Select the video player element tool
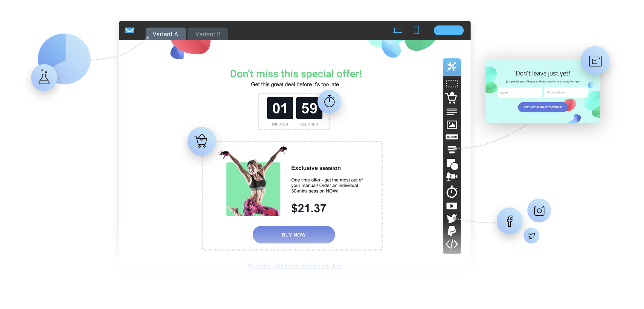 tap(452, 206)
